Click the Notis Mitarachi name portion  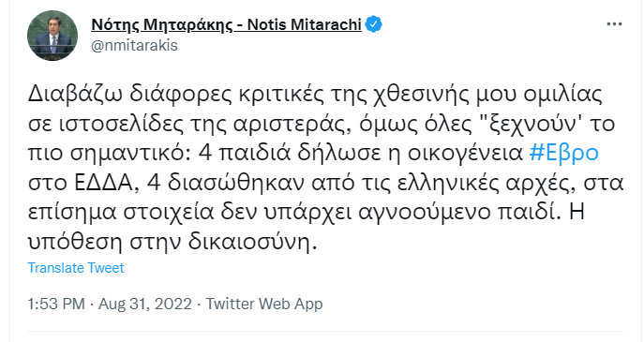305,24
